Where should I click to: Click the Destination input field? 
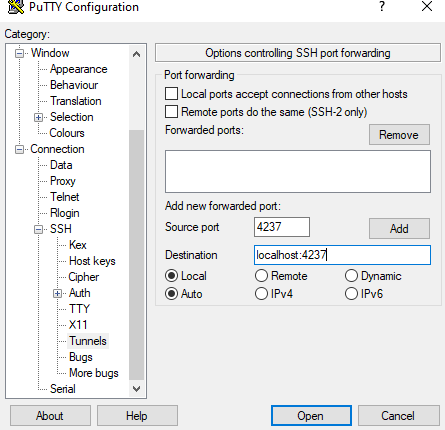pyautogui.click(x=342, y=255)
